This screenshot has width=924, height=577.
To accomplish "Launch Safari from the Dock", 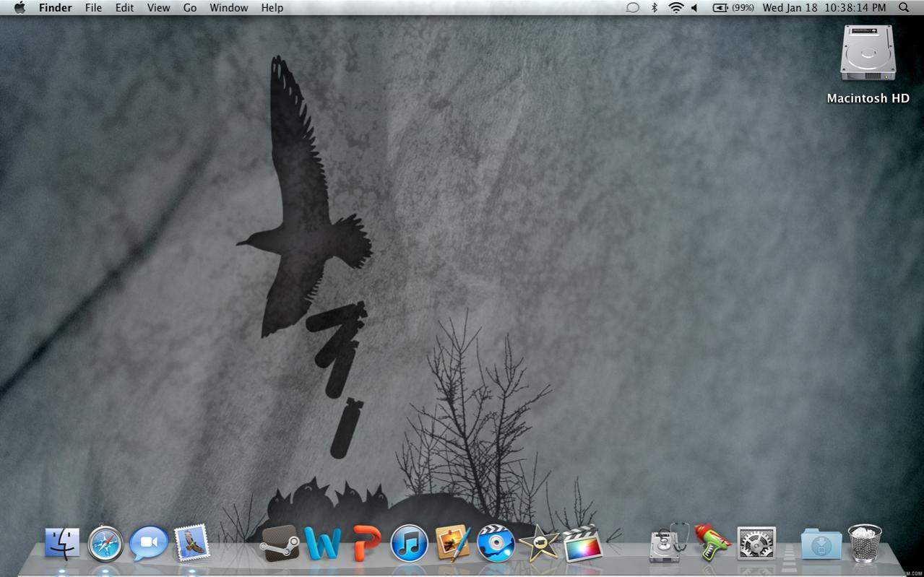I will coord(105,543).
